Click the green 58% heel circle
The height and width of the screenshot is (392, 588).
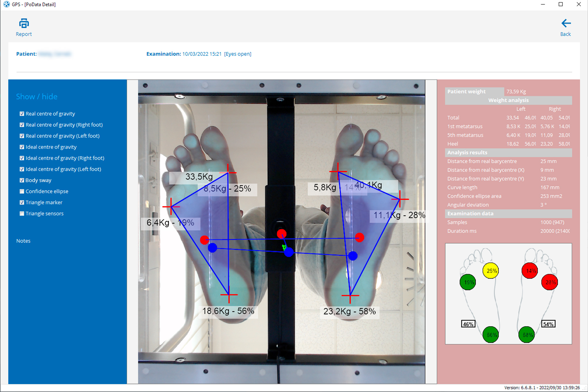coord(527,335)
